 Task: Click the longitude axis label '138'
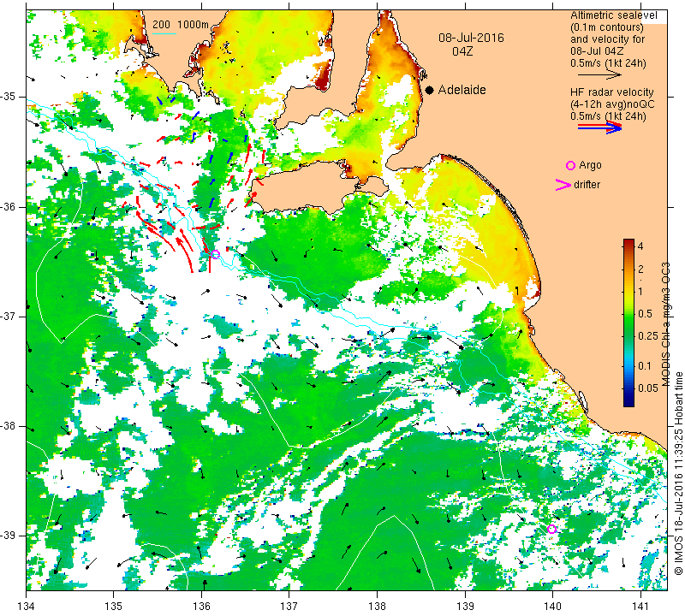[377, 606]
